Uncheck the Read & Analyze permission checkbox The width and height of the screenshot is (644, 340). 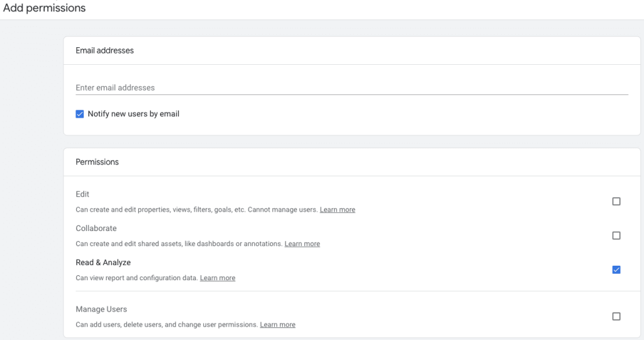616,269
